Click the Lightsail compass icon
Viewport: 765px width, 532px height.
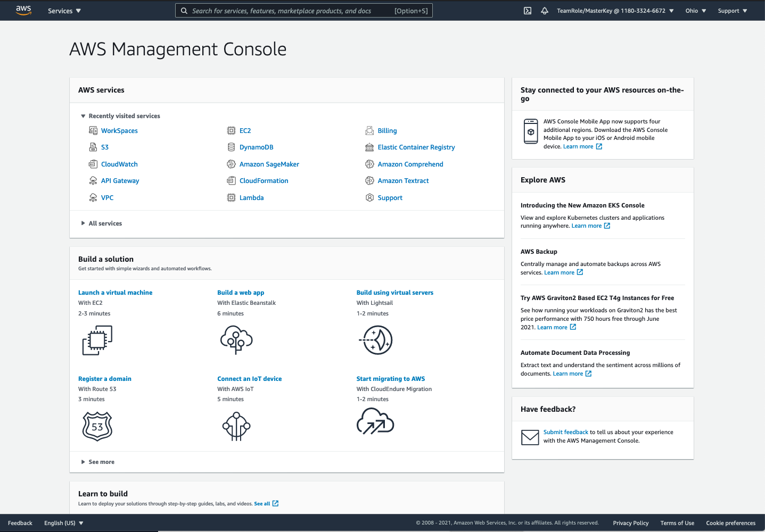point(376,340)
